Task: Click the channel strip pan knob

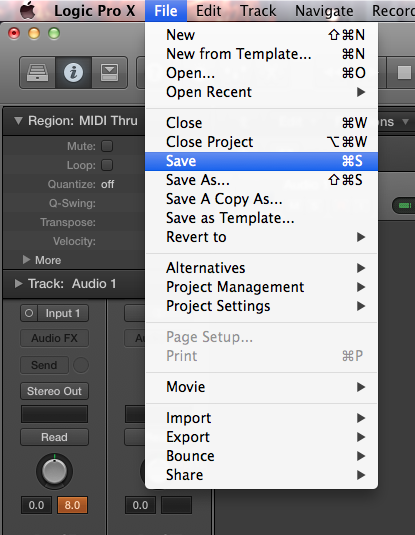Action: click(x=54, y=471)
